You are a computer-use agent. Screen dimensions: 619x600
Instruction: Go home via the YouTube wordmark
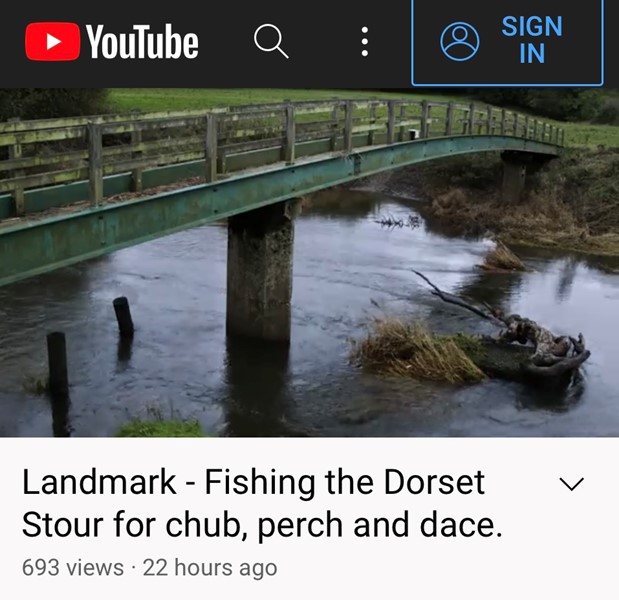[142, 41]
